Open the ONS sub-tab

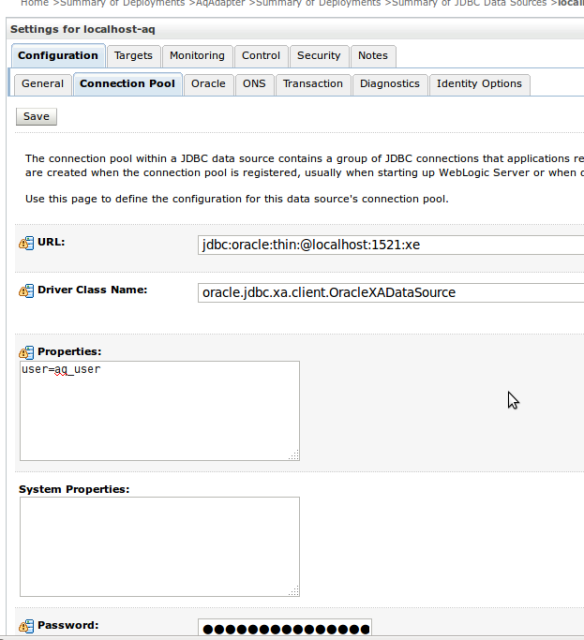coord(254,84)
